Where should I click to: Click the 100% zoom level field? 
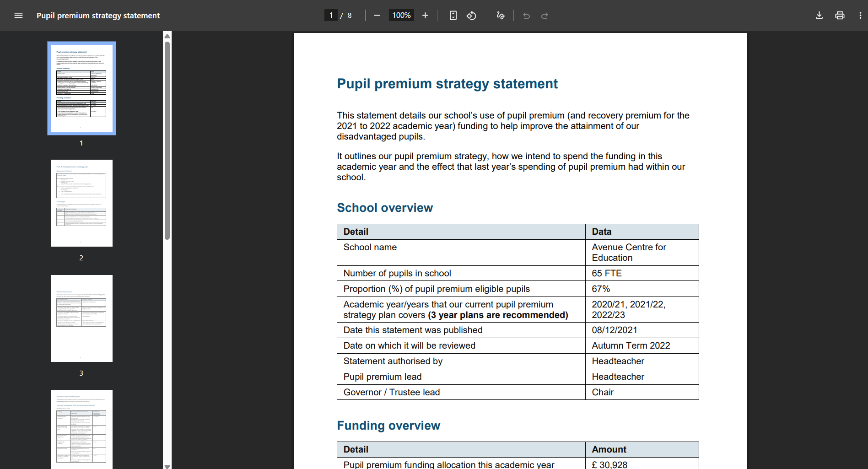click(401, 16)
